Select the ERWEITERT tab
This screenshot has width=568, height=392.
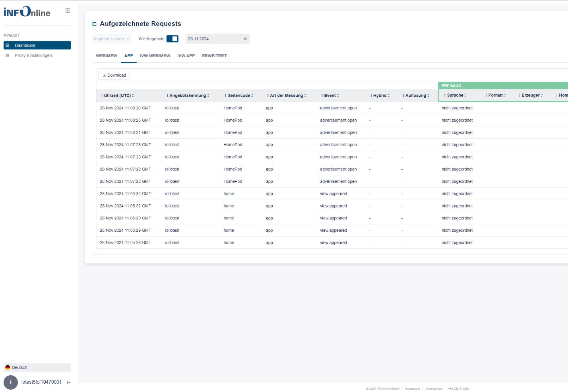coord(214,56)
